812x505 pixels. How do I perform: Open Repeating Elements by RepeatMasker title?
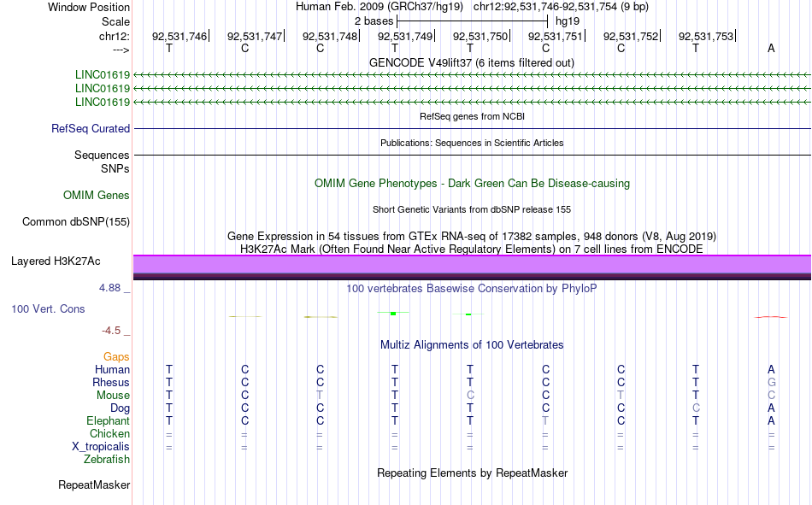(473, 473)
